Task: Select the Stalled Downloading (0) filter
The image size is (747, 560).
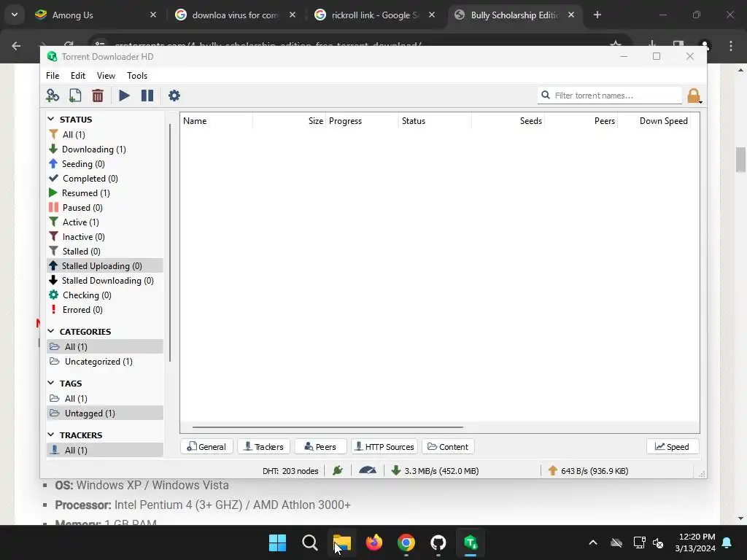Action: click(x=105, y=281)
